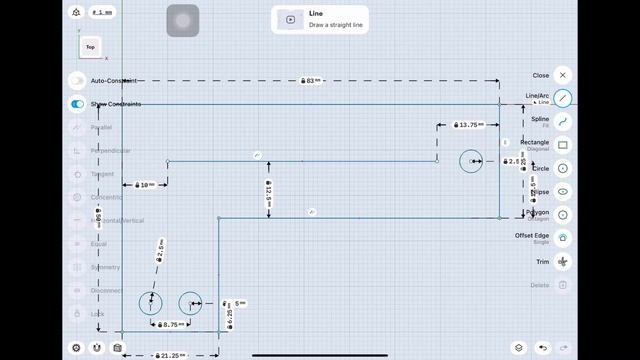Viewport: 640px width, 360px height.
Task: Select the Circle tool icon
Action: click(x=562, y=168)
